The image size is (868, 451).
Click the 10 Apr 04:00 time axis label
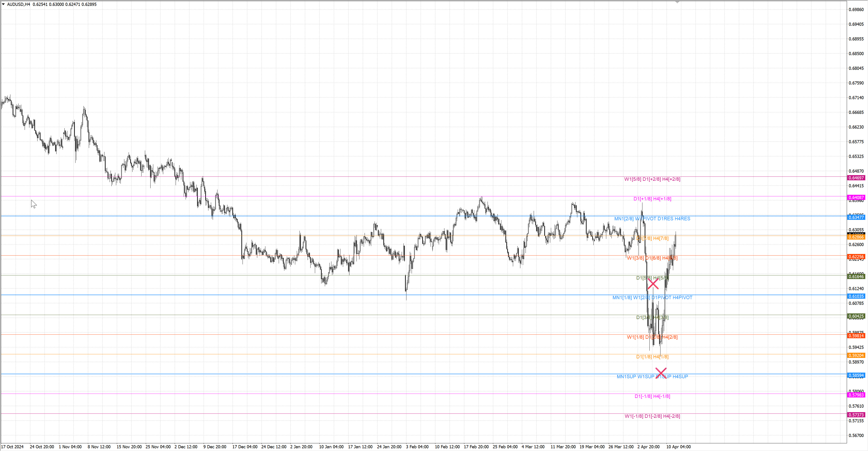coord(678,447)
